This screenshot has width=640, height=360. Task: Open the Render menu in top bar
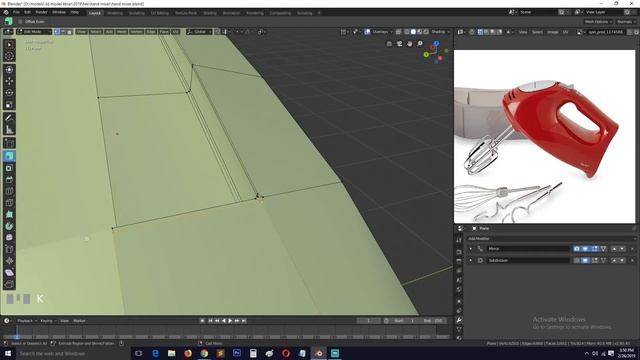coord(41,13)
